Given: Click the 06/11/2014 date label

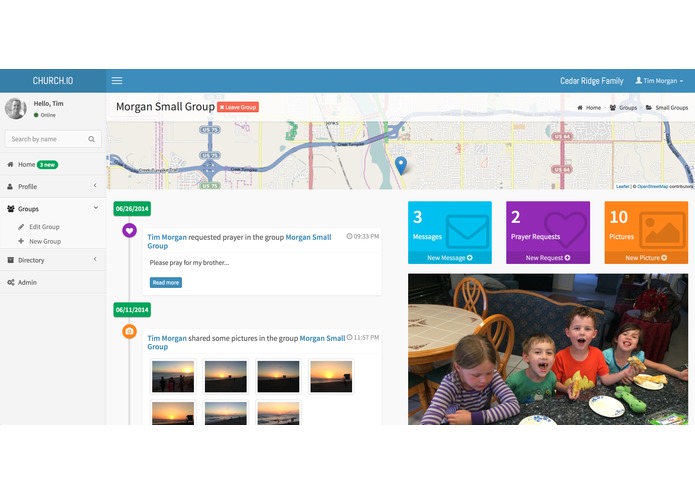Looking at the screenshot, I should (x=132, y=310).
